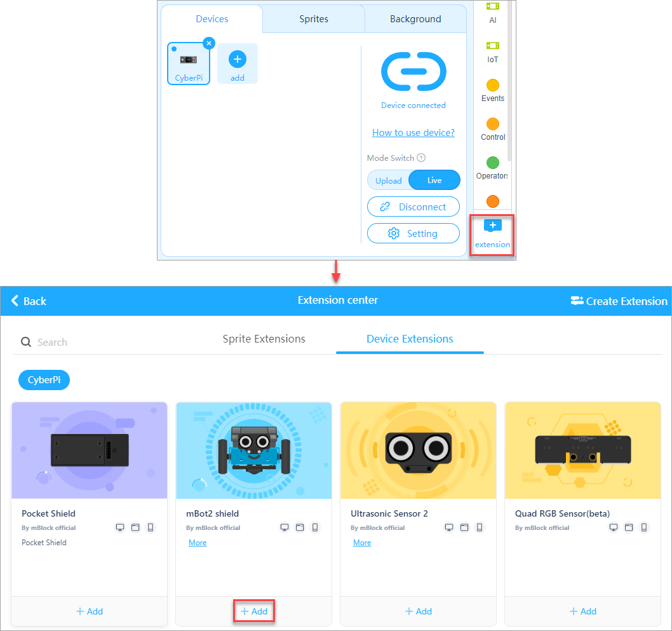672x631 pixels.
Task: Open the Sprite Extensions tab
Action: click(264, 339)
